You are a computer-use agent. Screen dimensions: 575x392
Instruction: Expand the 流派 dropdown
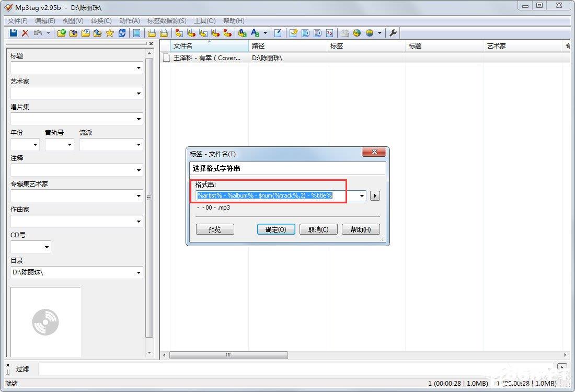[x=139, y=145]
